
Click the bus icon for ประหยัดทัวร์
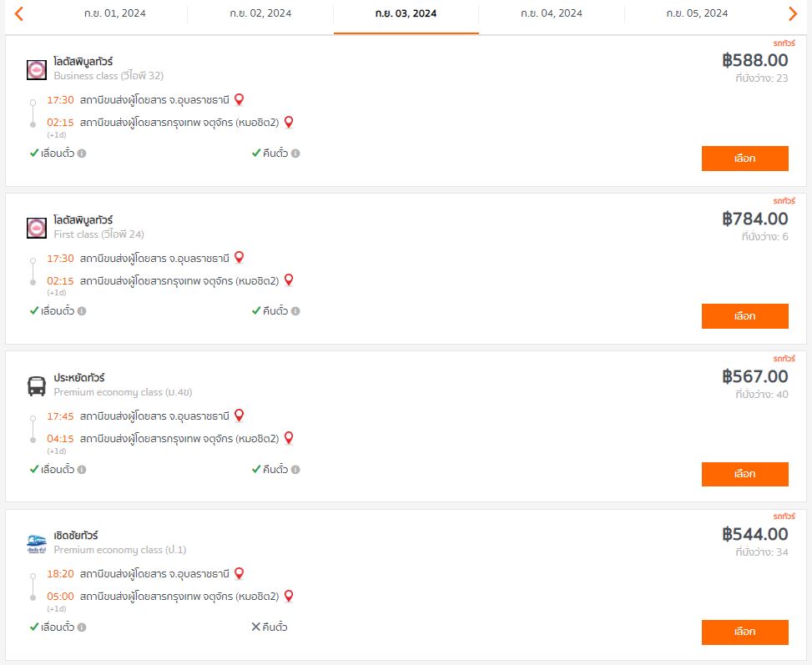click(x=37, y=385)
